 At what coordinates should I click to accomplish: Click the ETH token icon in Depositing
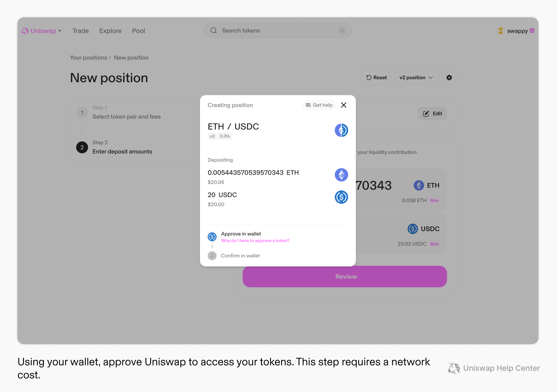341,175
